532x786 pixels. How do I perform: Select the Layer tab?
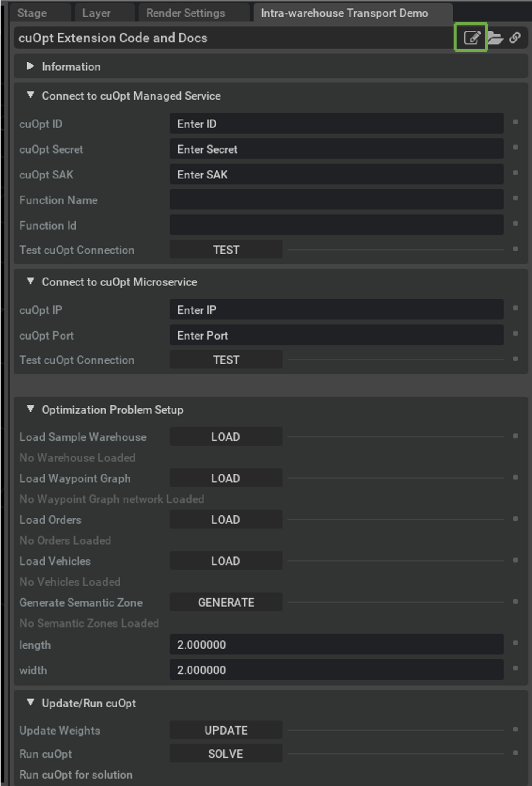pyautogui.click(x=96, y=13)
